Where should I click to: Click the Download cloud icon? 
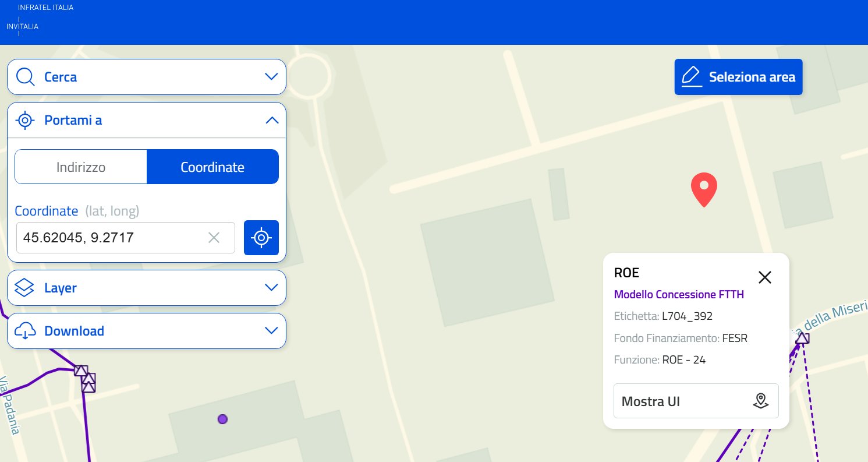tap(25, 331)
